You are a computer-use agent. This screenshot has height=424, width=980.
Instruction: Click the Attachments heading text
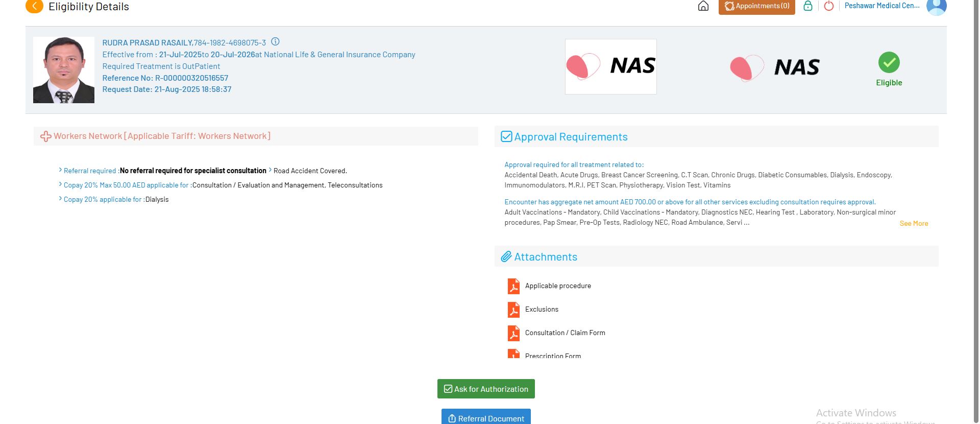pos(546,257)
